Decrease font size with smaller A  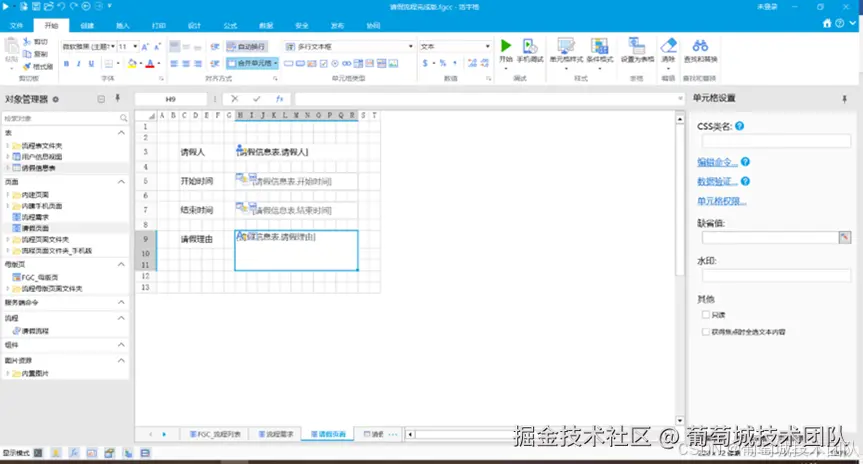[157, 47]
